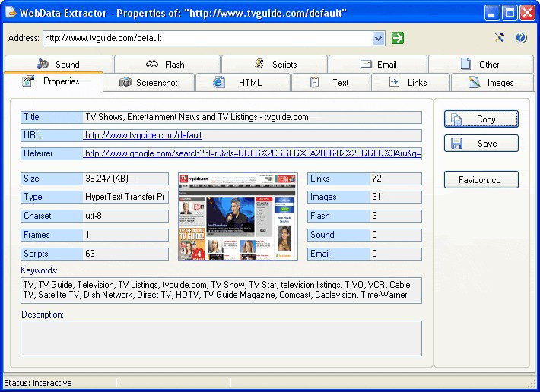Click the Text tab notepad icon
The width and height of the screenshot is (540, 392).
tap(314, 82)
